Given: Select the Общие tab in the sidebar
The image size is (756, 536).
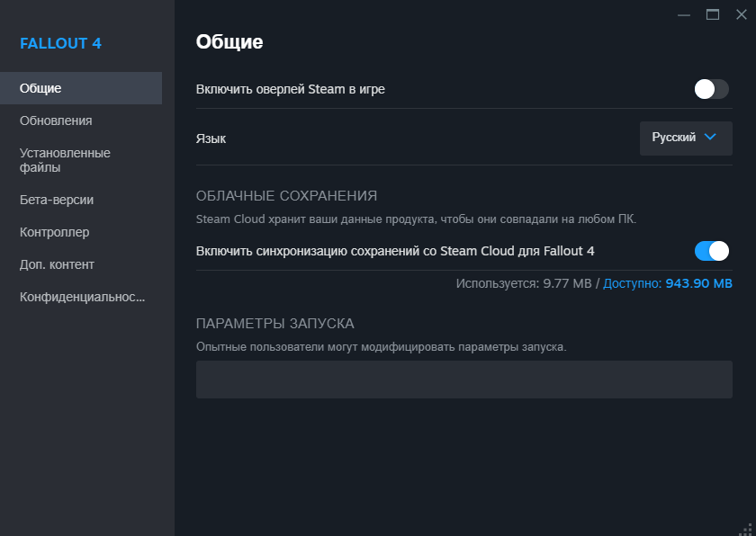Looking at the screenshot, I should tap(40, 88).
